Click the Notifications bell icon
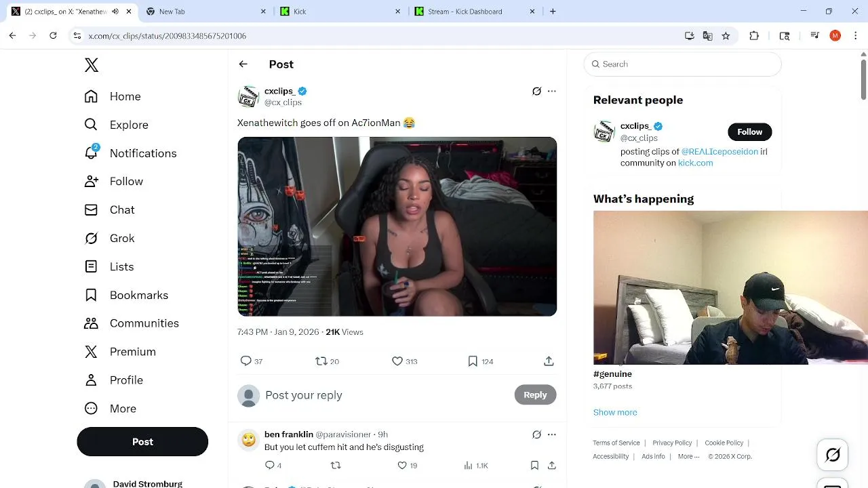The width and height of the screenshot is (868, 488). [x=91, y=152]
